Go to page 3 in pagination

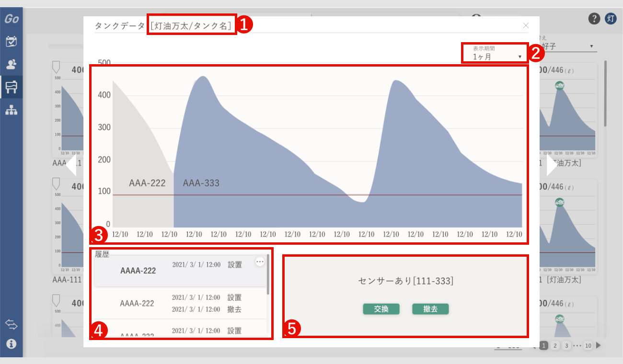pos(566,345)
